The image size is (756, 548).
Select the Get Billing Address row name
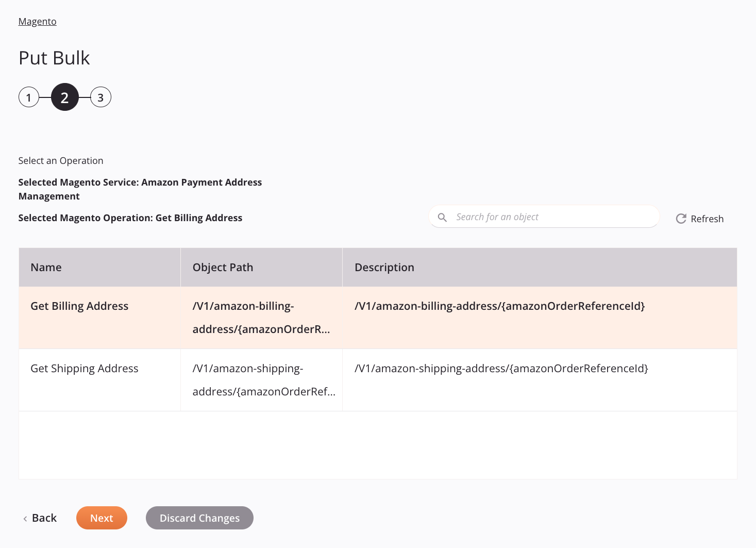pos(79,306)
